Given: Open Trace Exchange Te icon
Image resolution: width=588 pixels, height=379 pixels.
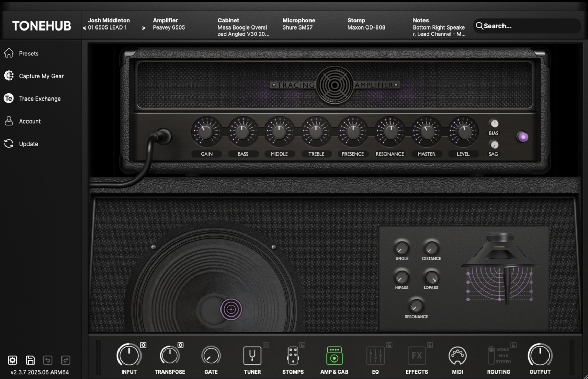Looking at the screenshot, I should pyautogui.click(x=9, y=99).
